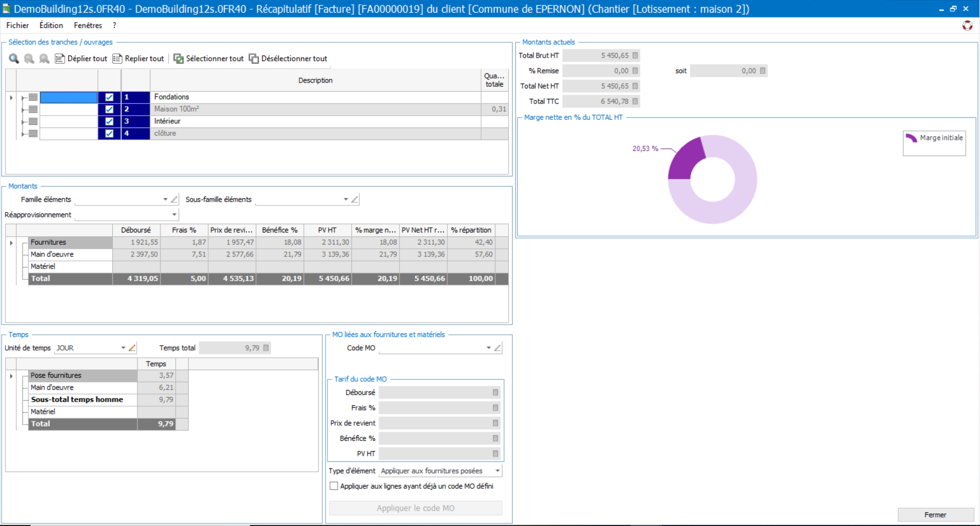Open the Type d'élément dropdown
Screen dimensions: 980x526
tap(497, 471)
